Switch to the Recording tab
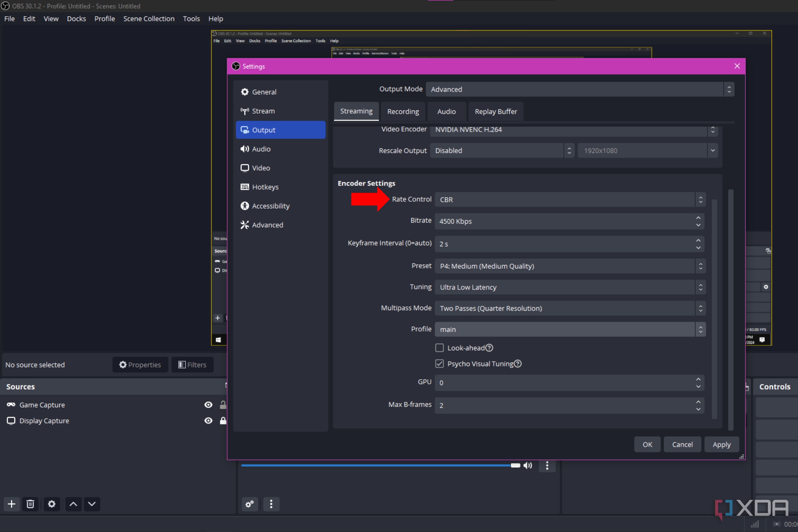 [403, 111]
